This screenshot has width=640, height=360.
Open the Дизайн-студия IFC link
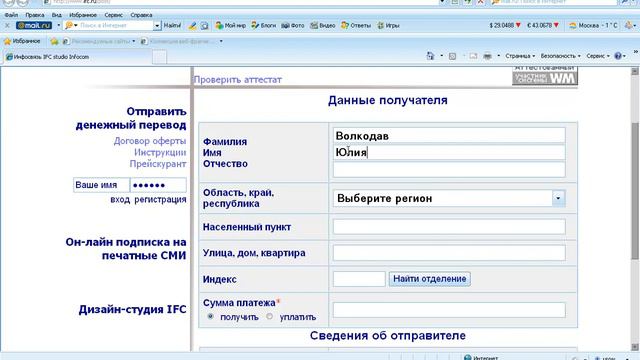pyautogui.click(x=133, y=309)
